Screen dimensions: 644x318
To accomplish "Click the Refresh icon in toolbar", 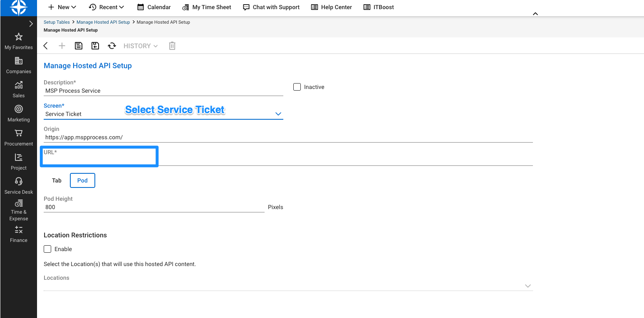I will (x=112, y=46).
